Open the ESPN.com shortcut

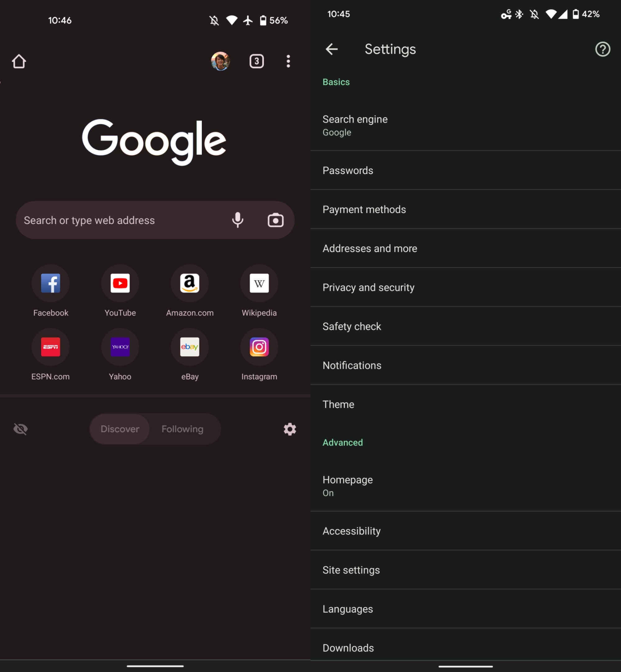[x=50, y=346]
